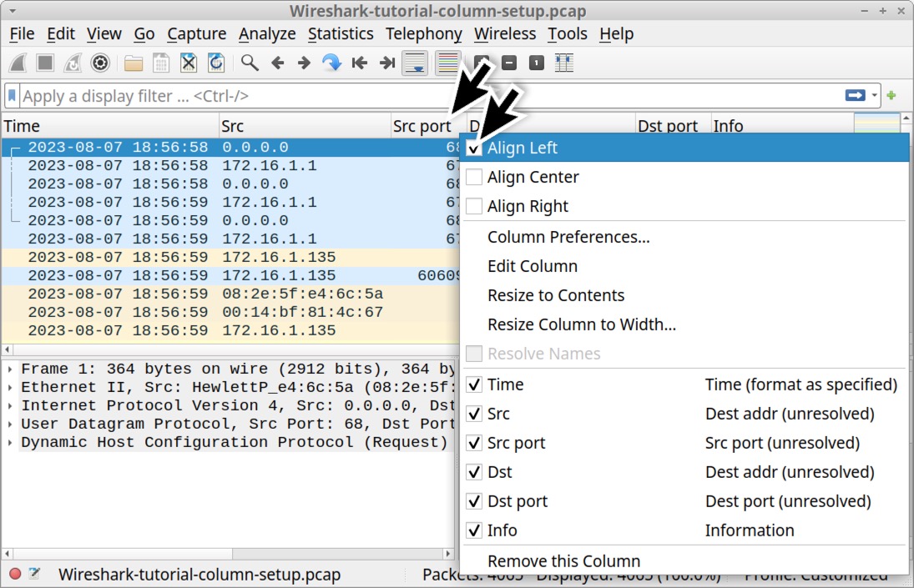The height and width of the screenshot is (588, 914).
Task: Expand Ethernet II details tree
Action: pos(10,387)
